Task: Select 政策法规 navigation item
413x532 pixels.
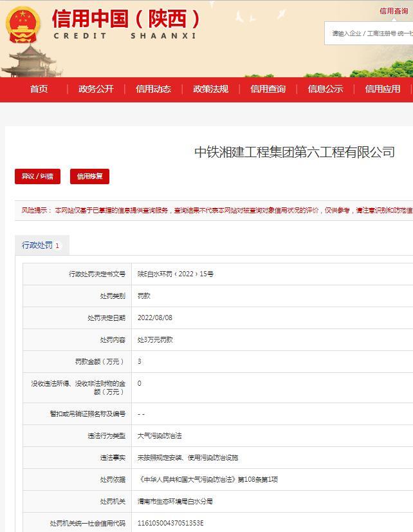Action: pos(211,89)
